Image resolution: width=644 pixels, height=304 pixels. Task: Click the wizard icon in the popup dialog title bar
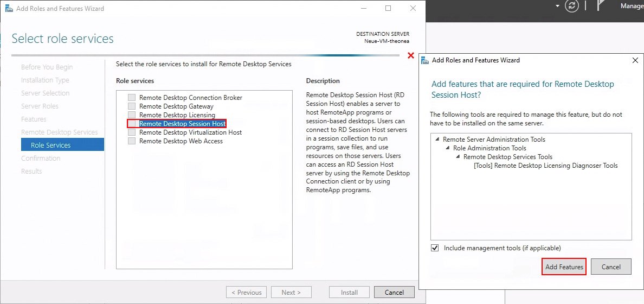pyautogui.click(x=425, y=60)
